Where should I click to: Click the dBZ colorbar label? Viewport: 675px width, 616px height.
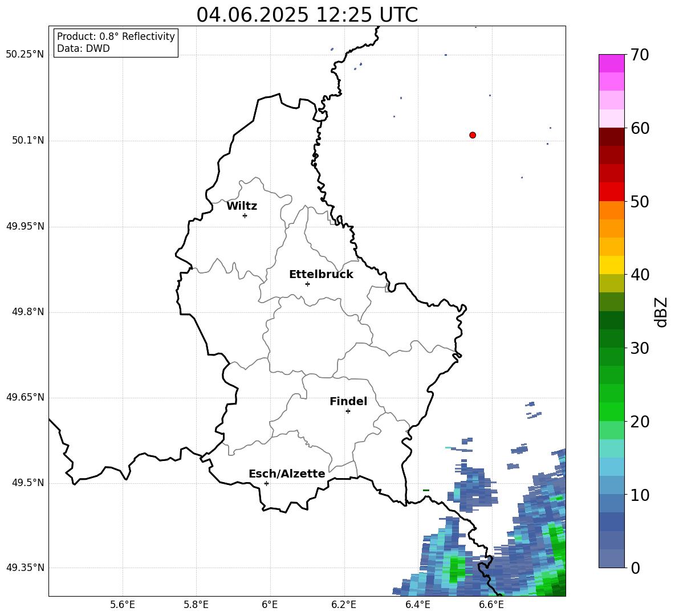point(662,312)
